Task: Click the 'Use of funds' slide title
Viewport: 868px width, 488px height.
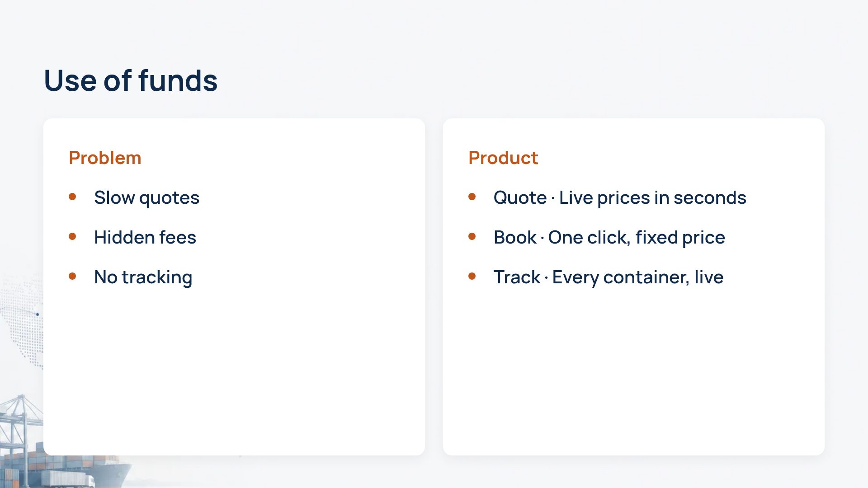Action: click(131, 80)
